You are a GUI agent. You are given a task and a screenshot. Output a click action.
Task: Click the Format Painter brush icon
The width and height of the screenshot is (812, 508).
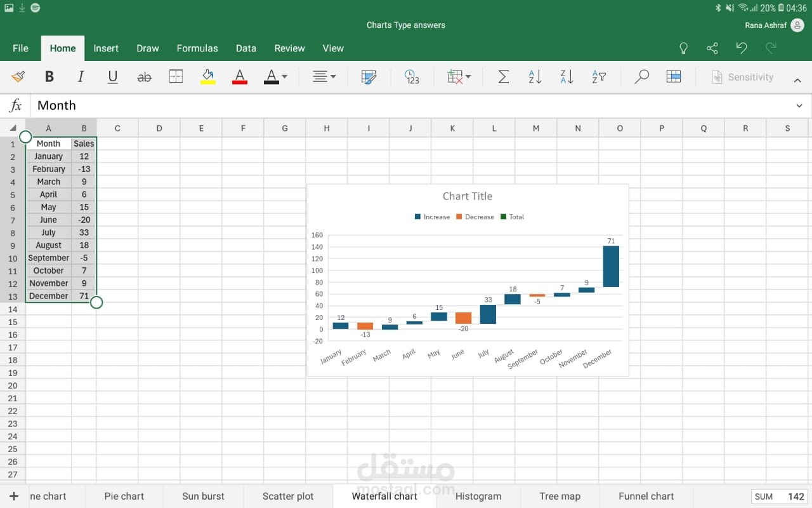tap(18, 77)
